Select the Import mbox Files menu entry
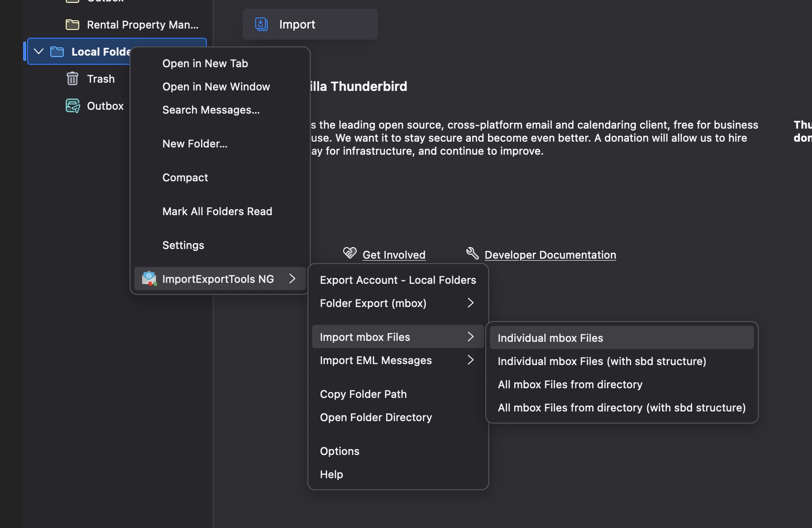Image resolution: width=812 pixels, height=528 pixels. 398,337
